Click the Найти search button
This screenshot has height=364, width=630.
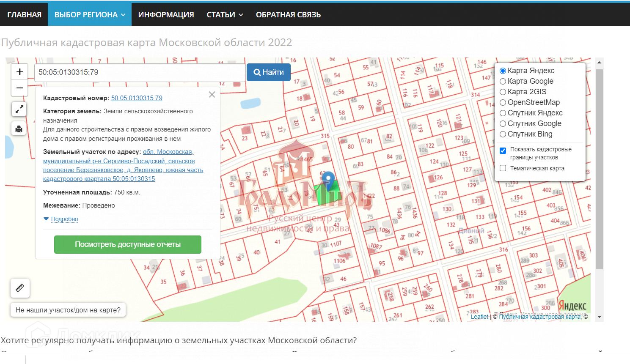269,72
